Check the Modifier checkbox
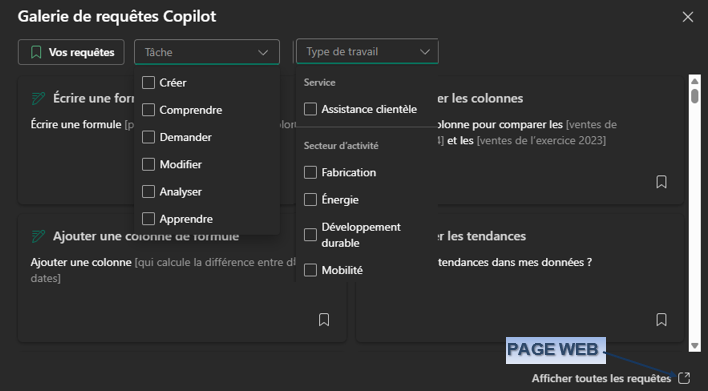Screen dimensions: 708x391 (x=148, y=164)
